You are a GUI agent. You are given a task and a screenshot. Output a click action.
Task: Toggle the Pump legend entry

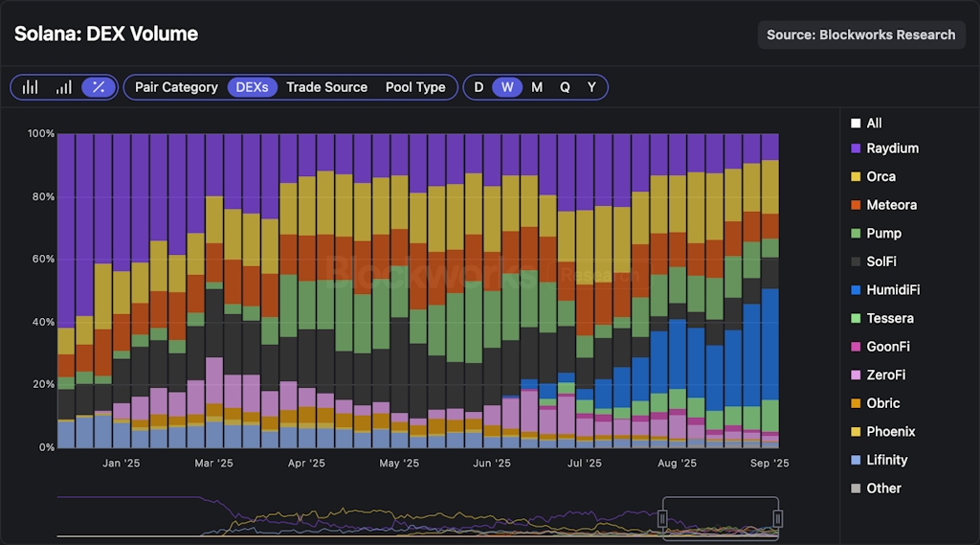(x=883, y=234)
